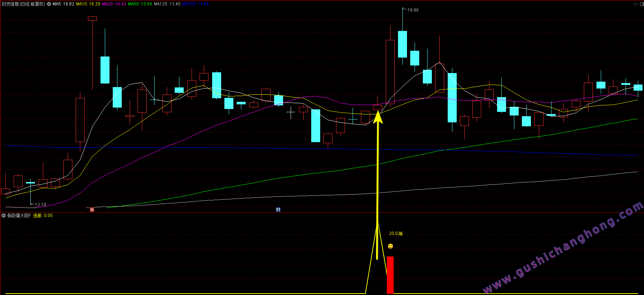
Task: Click the blue MA250 label
Action: pos(195,4)
